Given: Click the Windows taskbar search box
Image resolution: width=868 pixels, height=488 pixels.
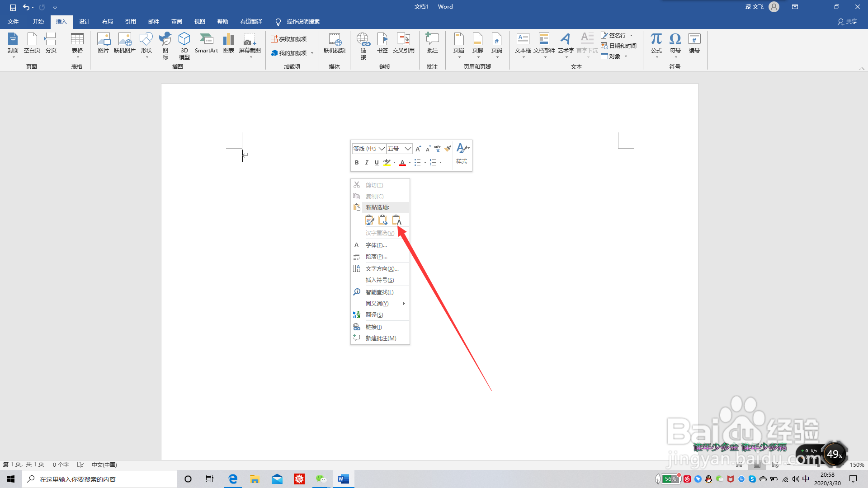Looking at the screenshot, I should pos(99,479).
